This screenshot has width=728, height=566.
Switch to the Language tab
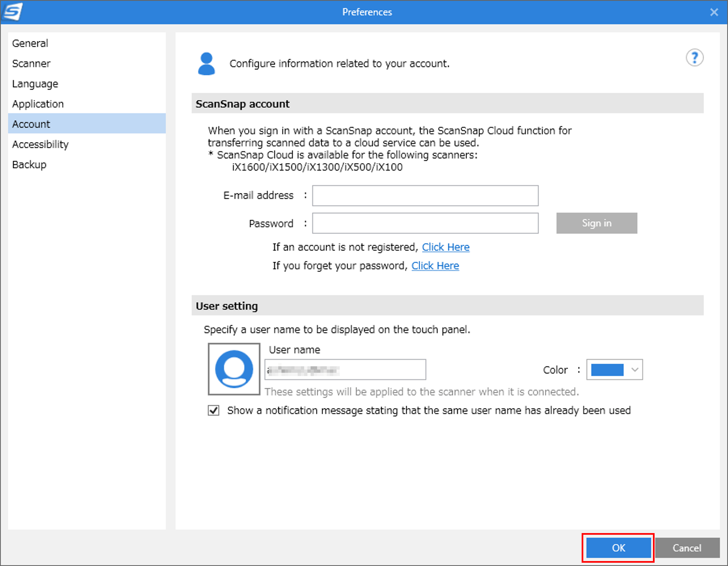click(87, 84)
